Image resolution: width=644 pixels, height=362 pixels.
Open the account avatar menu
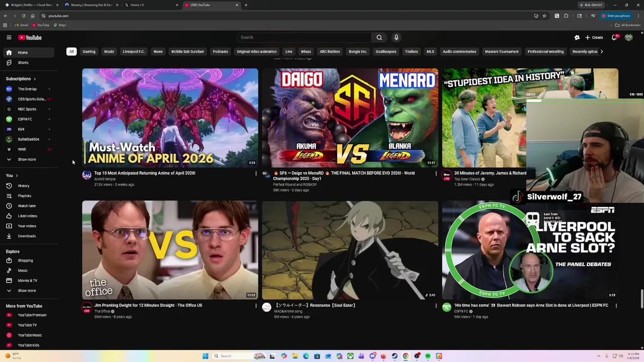coord(628,37)
